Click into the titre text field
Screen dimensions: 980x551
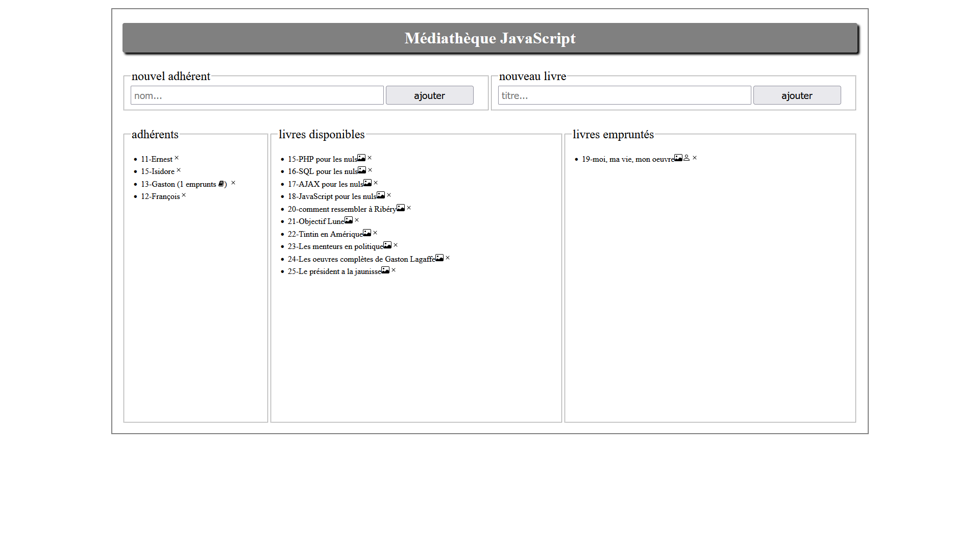point(624,95)
